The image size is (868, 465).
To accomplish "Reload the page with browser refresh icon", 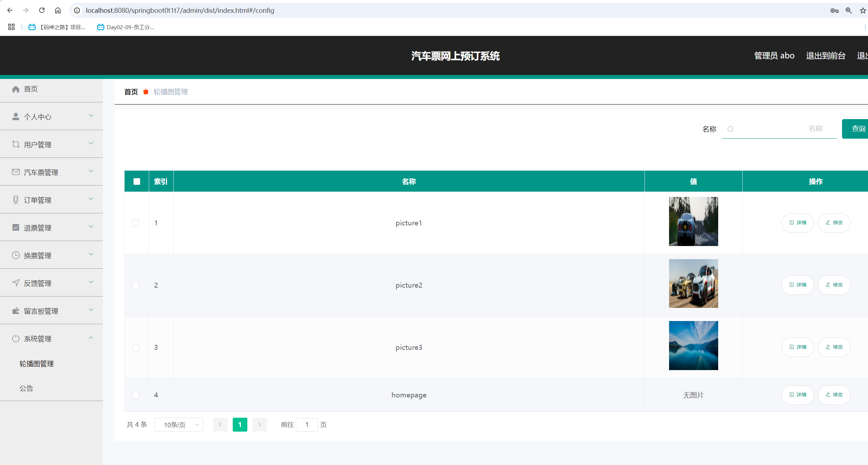I will tap(42, 10).
